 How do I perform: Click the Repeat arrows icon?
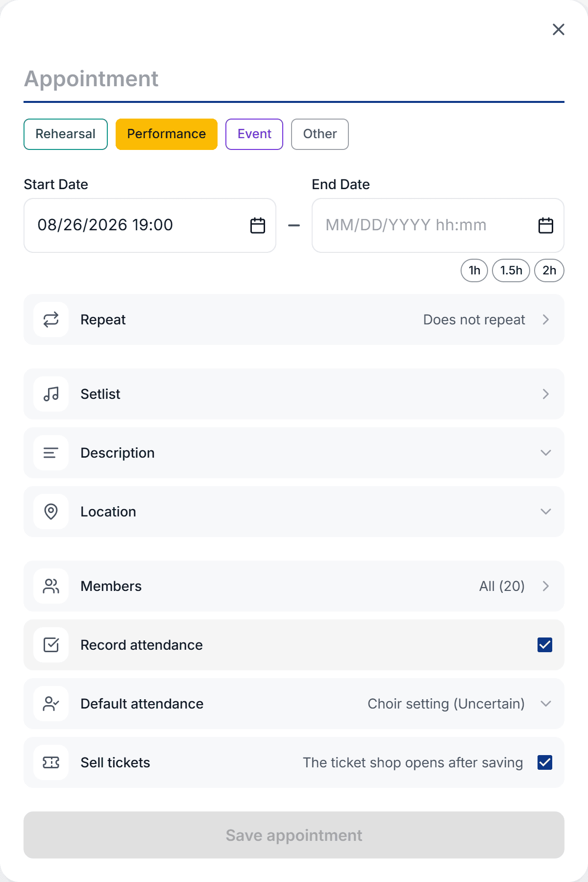point(51,319)
